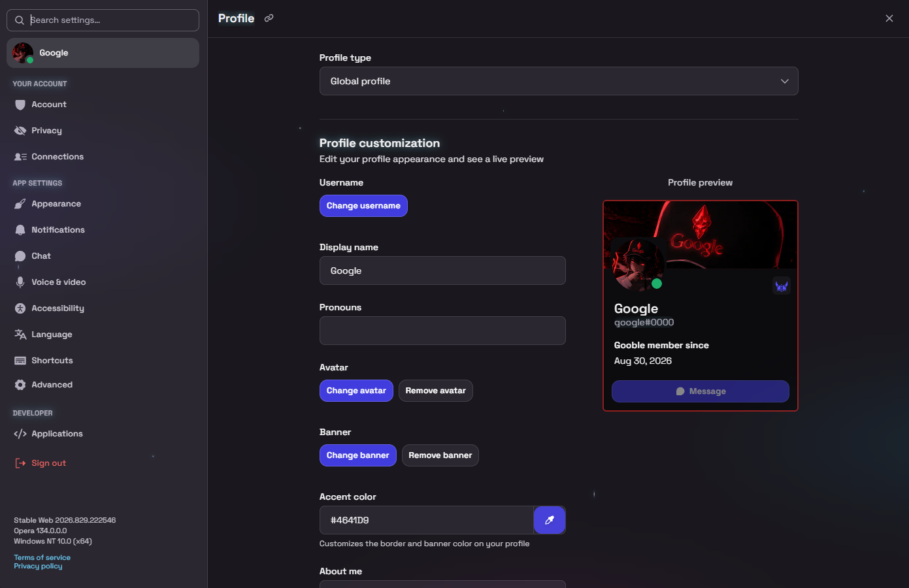The width and height of the screenshot is (909, 588).
Task: Click the Change username button
Action: pos(363,206)
